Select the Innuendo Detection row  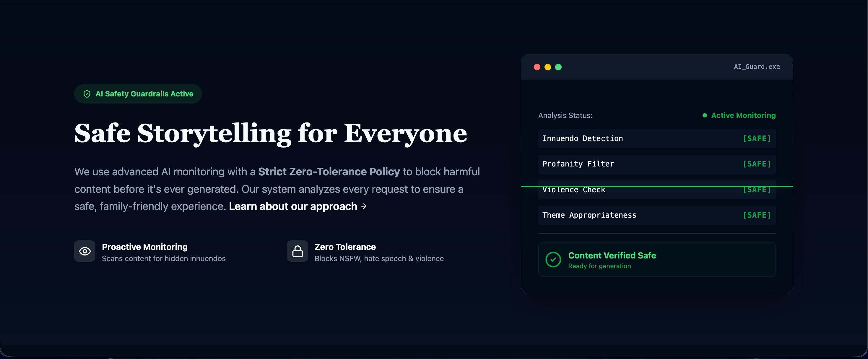tap(656, 139)
